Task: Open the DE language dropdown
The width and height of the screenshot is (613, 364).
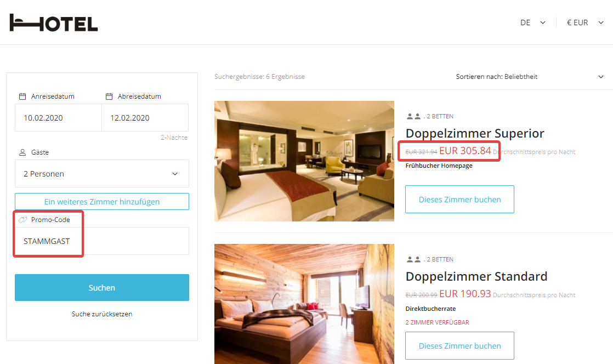Action: click(x=532, y=22)
